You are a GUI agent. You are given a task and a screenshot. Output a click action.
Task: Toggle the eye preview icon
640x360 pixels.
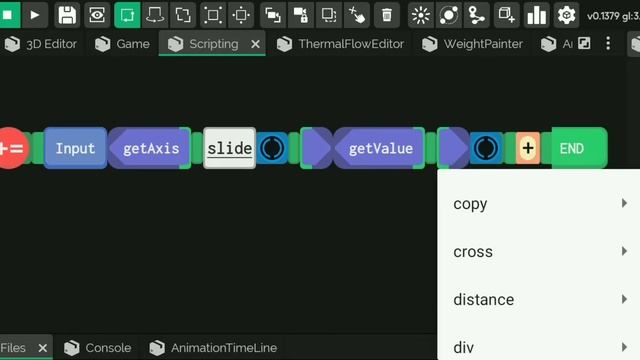pyautogui.click(x=97, y=15)
